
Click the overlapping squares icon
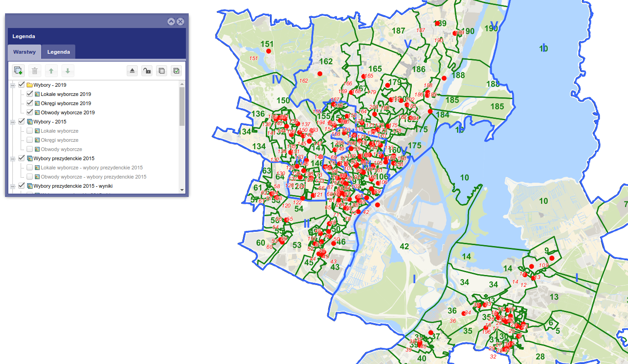162,71
